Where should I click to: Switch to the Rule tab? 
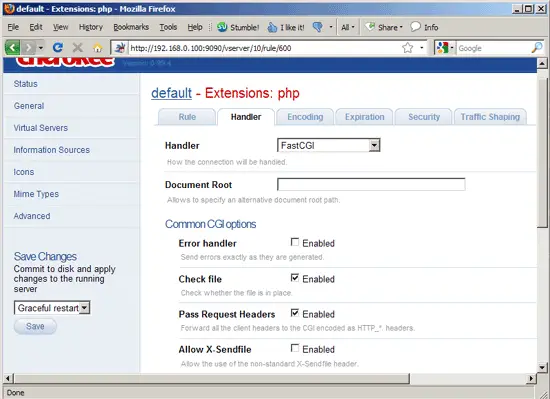pos(187,117)
